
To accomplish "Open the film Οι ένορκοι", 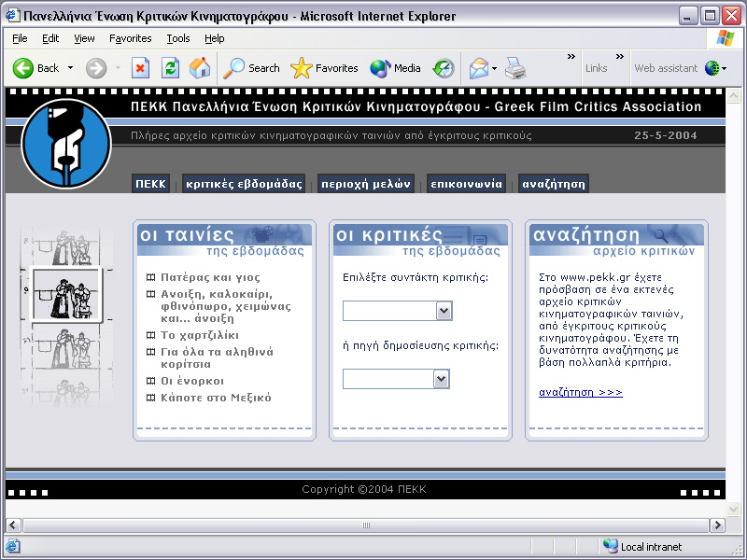I will point(192,381).
